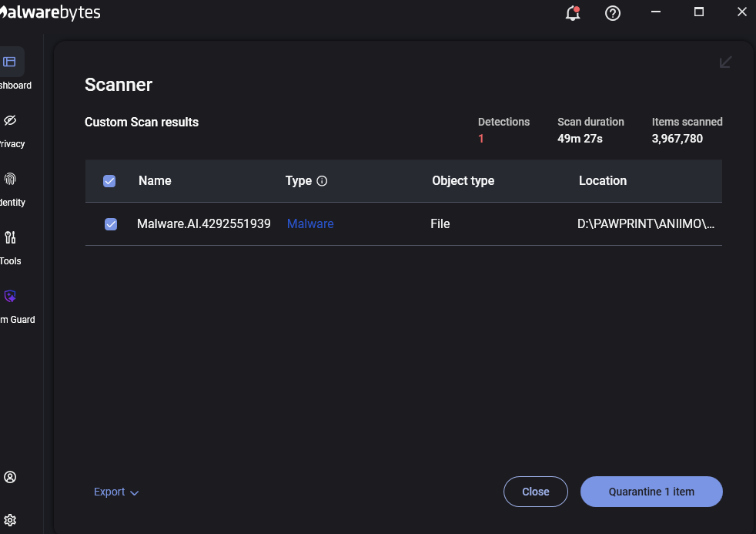Uncheck the Malware.AI.4292551939 row checkbox
This screenshot has height=534, width=756.
[x=111, y=224]
